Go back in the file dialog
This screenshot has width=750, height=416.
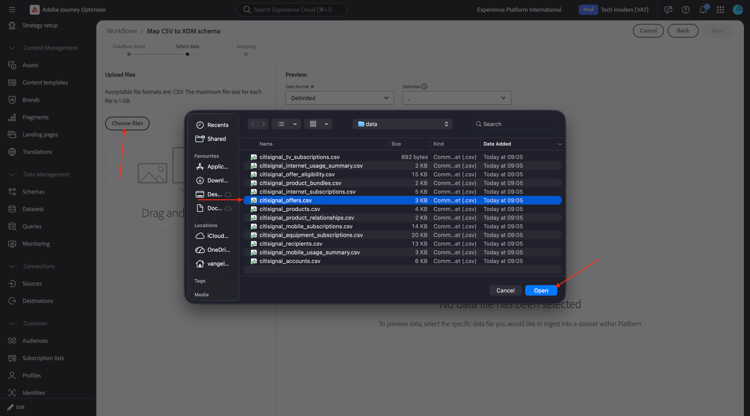[x=253, y=124]
